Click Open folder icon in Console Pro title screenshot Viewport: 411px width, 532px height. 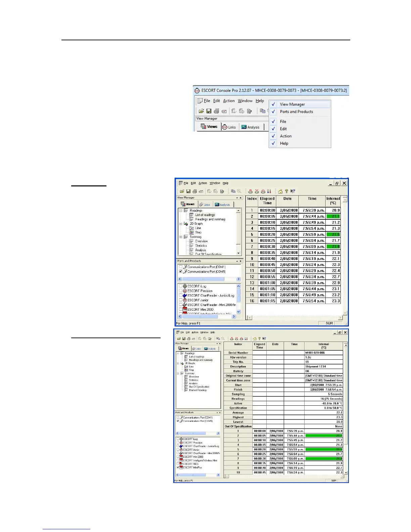201,111
